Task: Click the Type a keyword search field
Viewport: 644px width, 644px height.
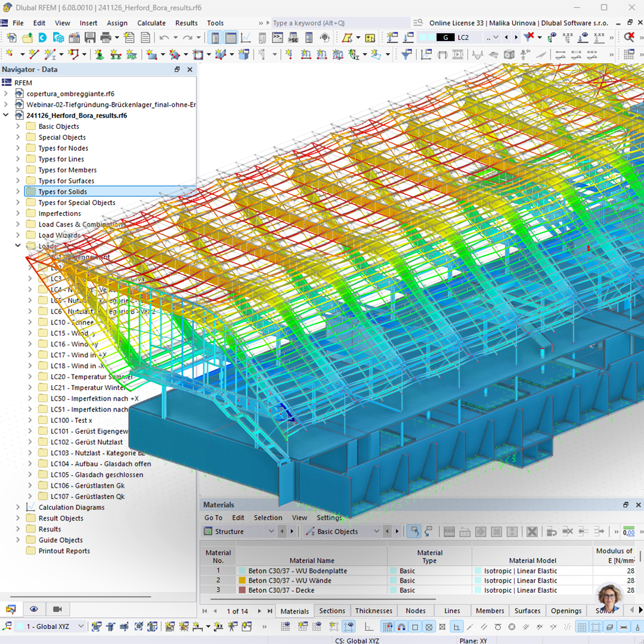Action: (x=340, y=23)
